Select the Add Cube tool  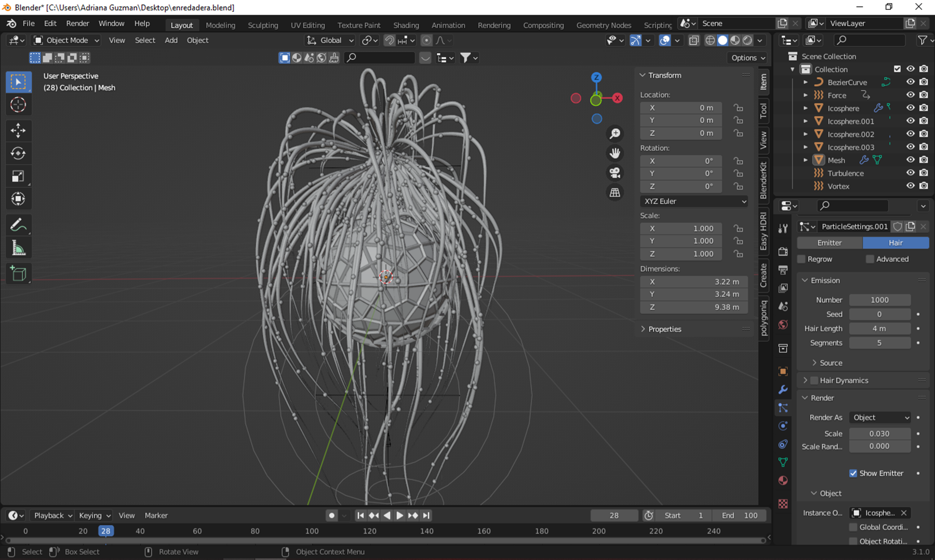(x=18, y=274)
